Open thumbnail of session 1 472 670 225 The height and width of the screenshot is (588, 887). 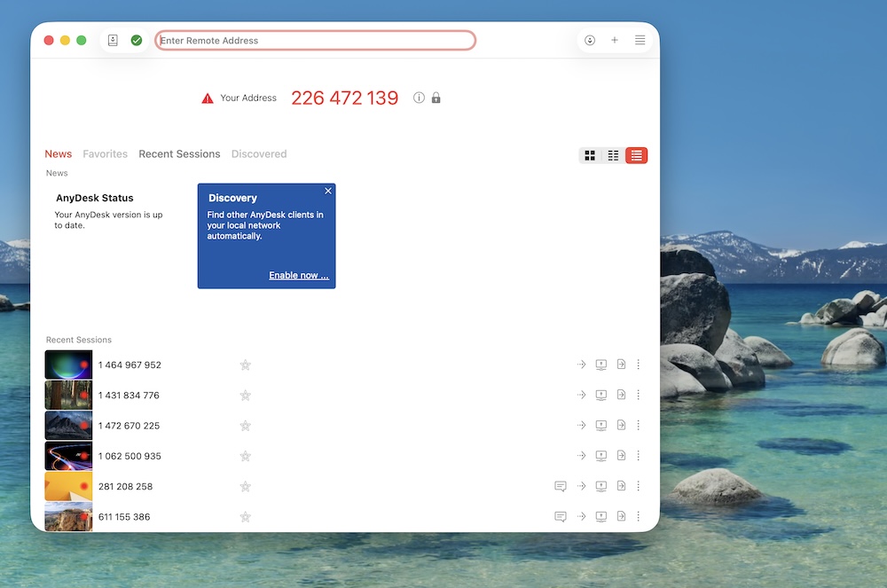click(x=68, y=426)
